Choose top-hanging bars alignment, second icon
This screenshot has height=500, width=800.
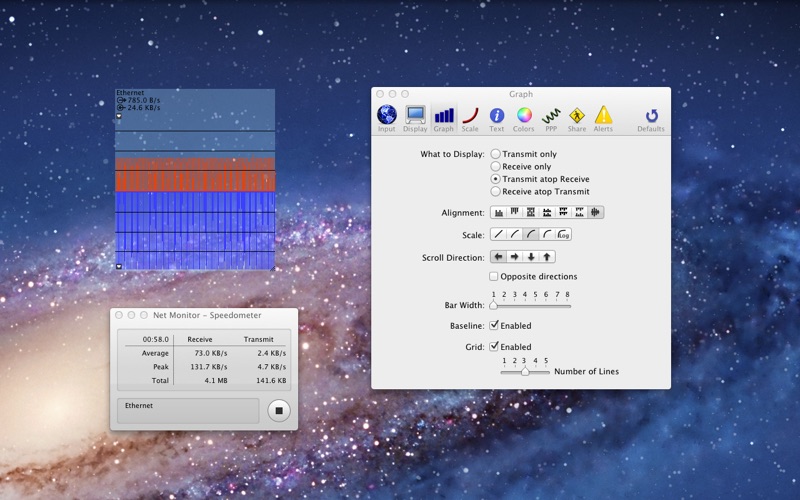tap(515, 212)
